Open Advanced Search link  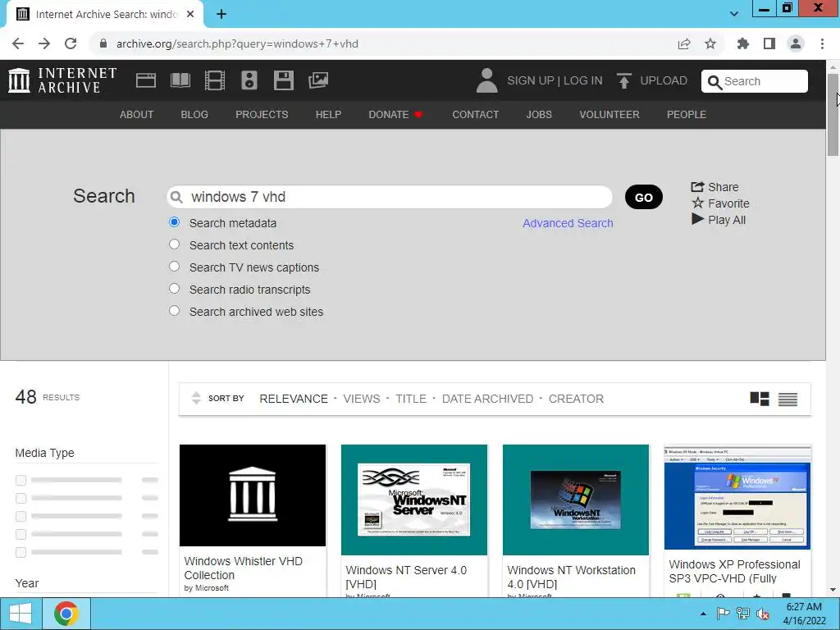tap(568, 223)
